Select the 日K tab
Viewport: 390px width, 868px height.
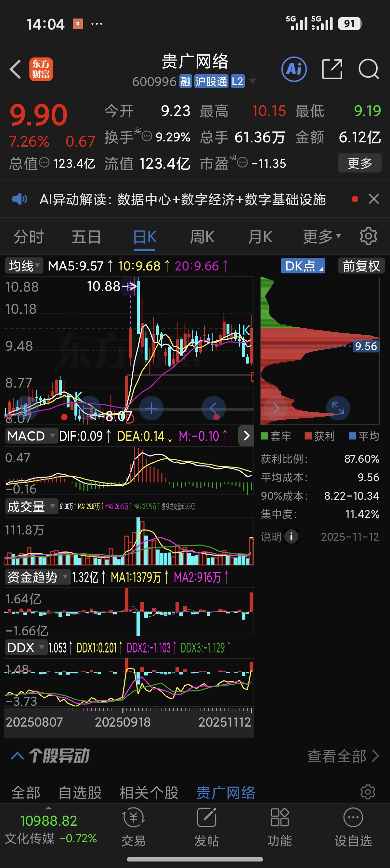click(x=145, y=237)
